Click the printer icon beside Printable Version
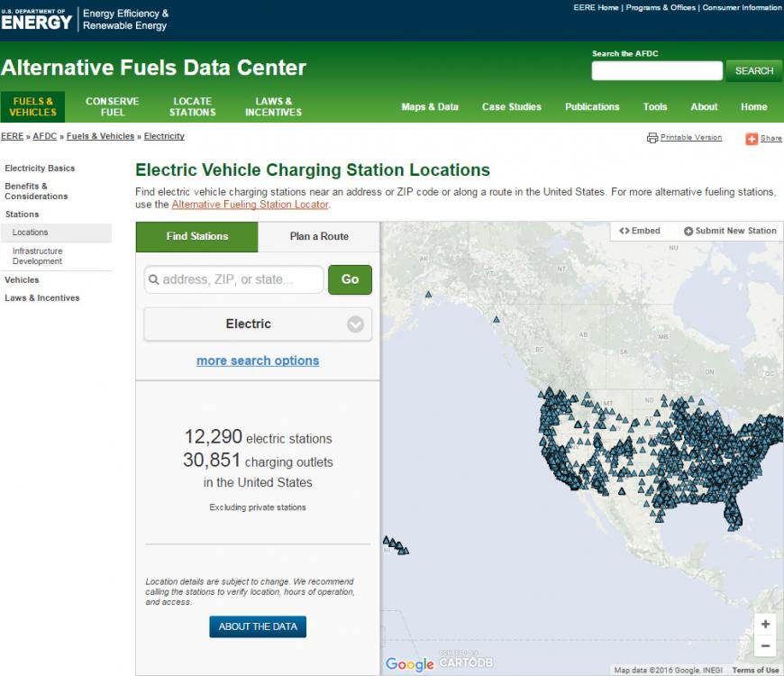The image size is (784, 676). (652, 138)
